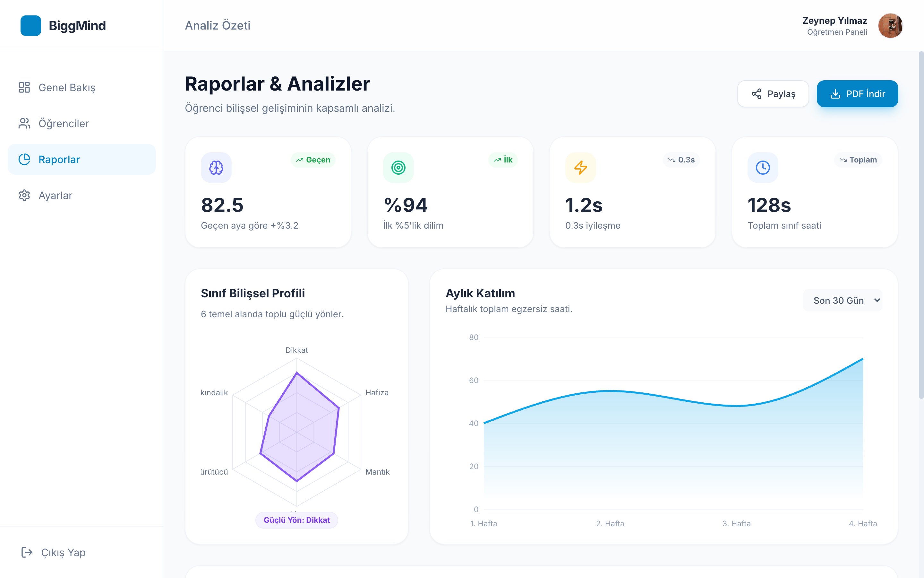Click the Toplam trend badge

tap(858, 160)
